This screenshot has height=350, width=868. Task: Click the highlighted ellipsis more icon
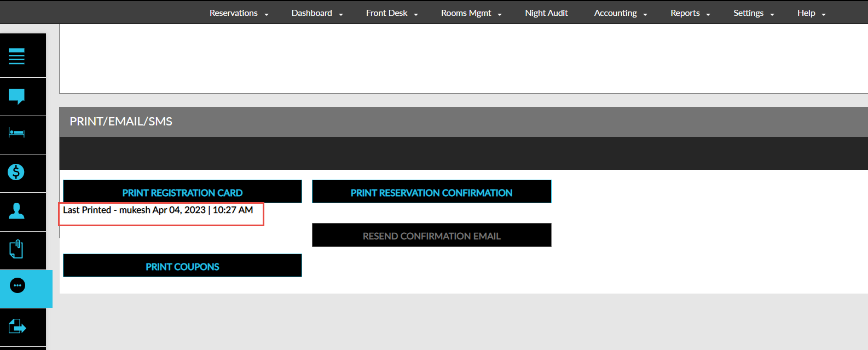click(18, 286)
